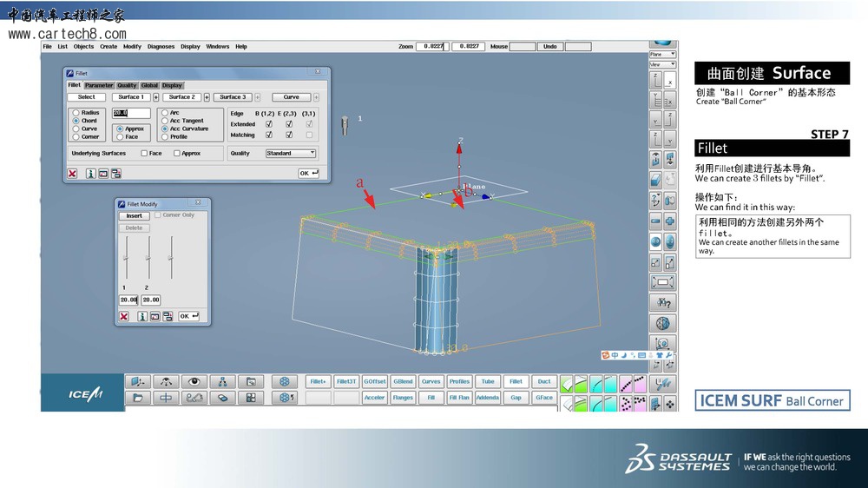The height and width of the screenshot is (488, 868).
Task: Click the first slider in Fillet Modify
Action: click(x=127, y=258)
